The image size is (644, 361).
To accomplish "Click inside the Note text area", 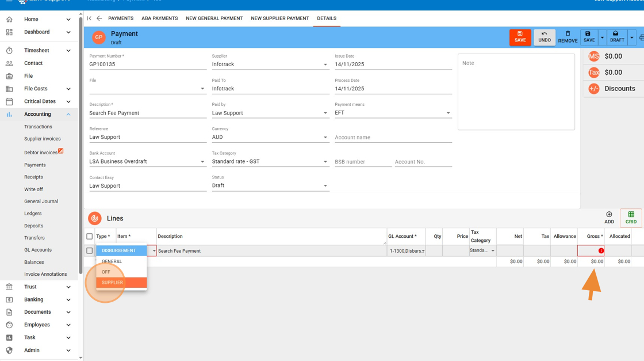I will [x=515, y=92].
